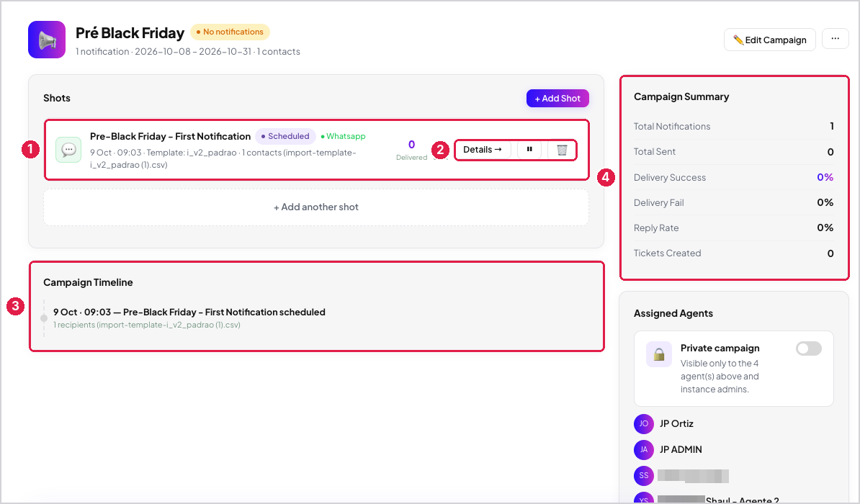Click the JP ADMIN agent name
This screenshot has height=504, width=860.
coord(681,449)
